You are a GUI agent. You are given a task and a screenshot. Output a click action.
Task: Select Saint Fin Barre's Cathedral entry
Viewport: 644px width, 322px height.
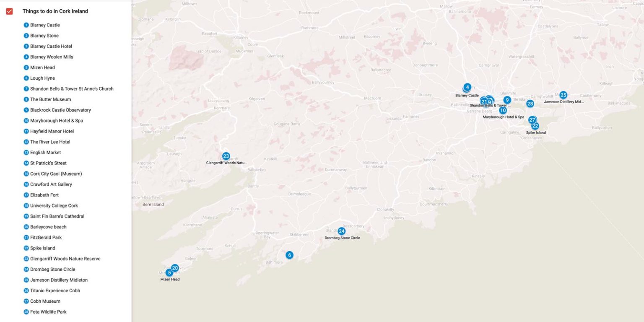(57, 216)
